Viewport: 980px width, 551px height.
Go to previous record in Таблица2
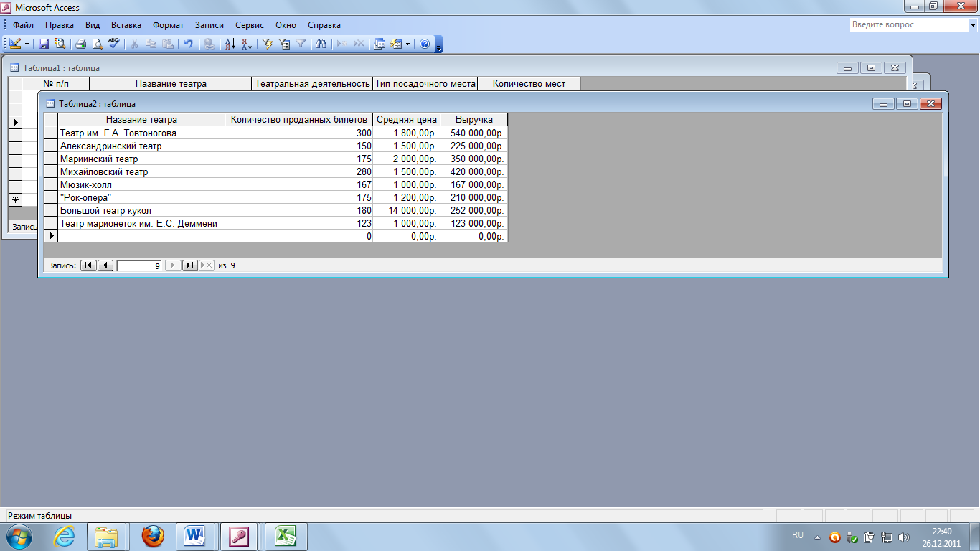(x=105, y=265)
